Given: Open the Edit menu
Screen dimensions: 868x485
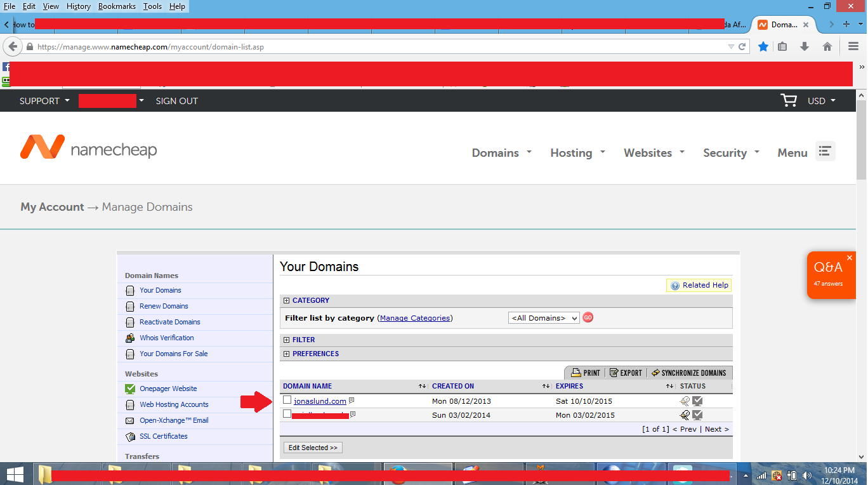Looking at the screenshot, I should 29,6.
